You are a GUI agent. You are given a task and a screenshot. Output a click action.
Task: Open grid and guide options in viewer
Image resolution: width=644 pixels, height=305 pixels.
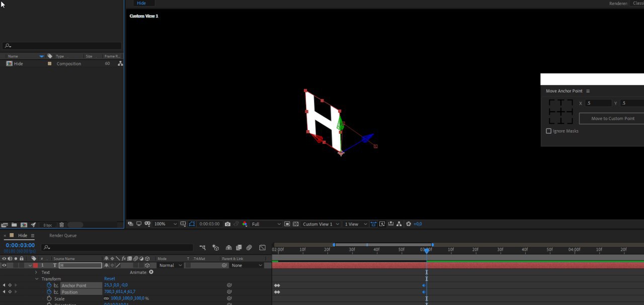click(183, 224)
